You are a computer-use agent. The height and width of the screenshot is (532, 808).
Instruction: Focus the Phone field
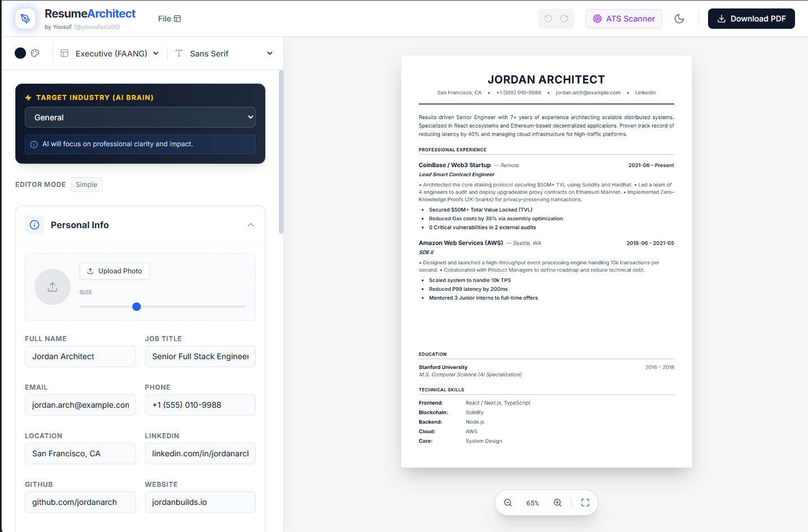coord(200,405)
